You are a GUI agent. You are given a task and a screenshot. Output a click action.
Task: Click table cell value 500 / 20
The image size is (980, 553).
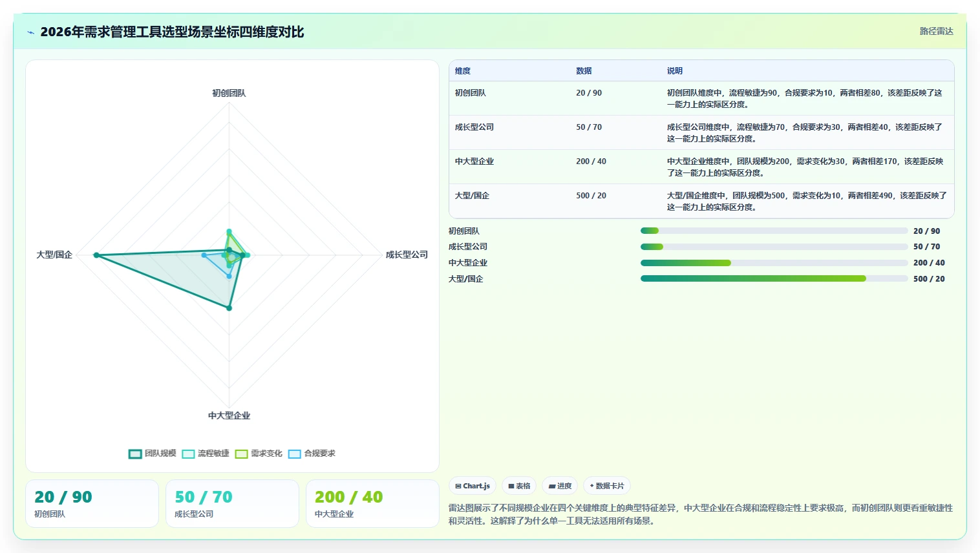(591, 196)
